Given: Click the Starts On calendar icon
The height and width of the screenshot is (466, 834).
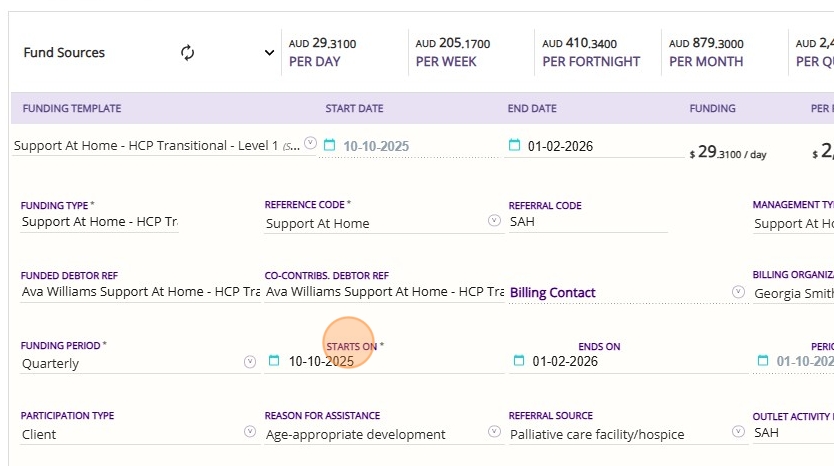Looking at the screenshot, I should [x=274, y=361].
